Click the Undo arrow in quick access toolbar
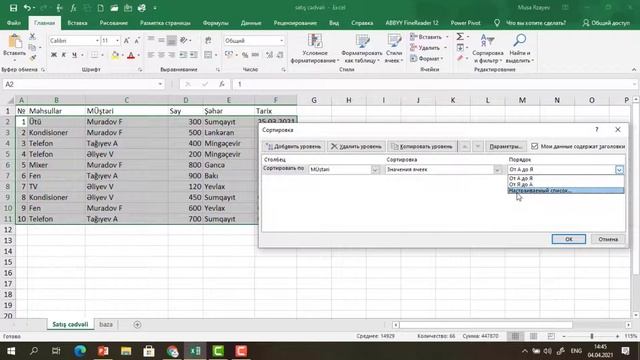The height and width of the screenshot is (360, 640). (x=27, y=8)
